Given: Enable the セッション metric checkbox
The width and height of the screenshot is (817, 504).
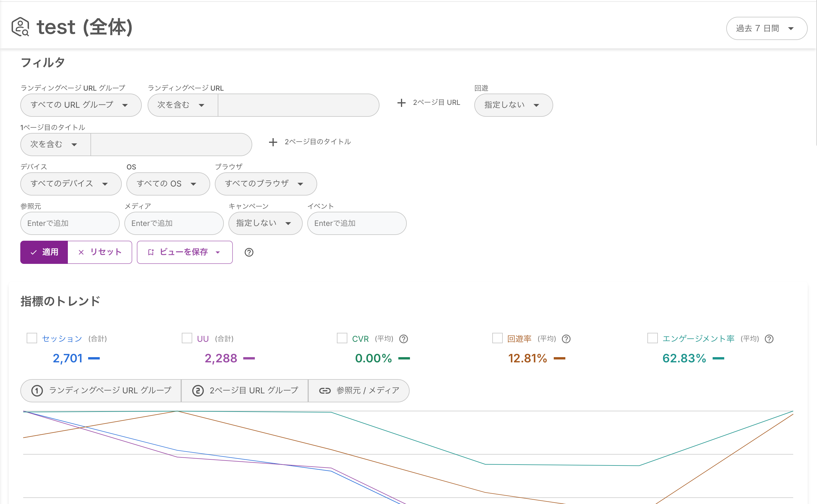Looking at the screenshot, I should click(x=32, y=338).
